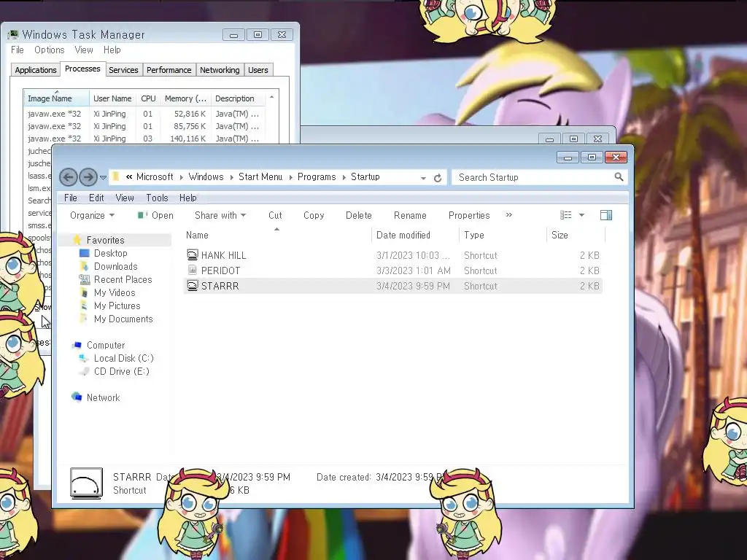Open Downloads in Favorites

point(116,266)
